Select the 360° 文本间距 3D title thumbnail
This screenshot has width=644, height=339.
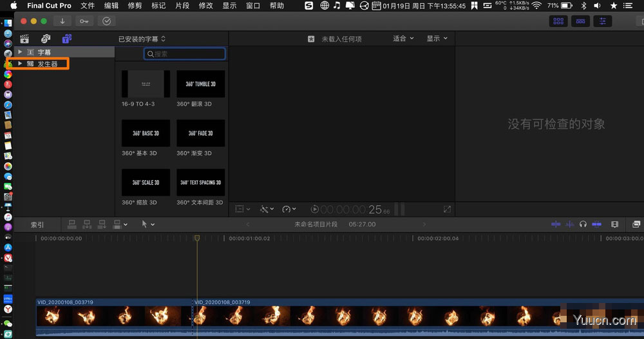(201, 182)
